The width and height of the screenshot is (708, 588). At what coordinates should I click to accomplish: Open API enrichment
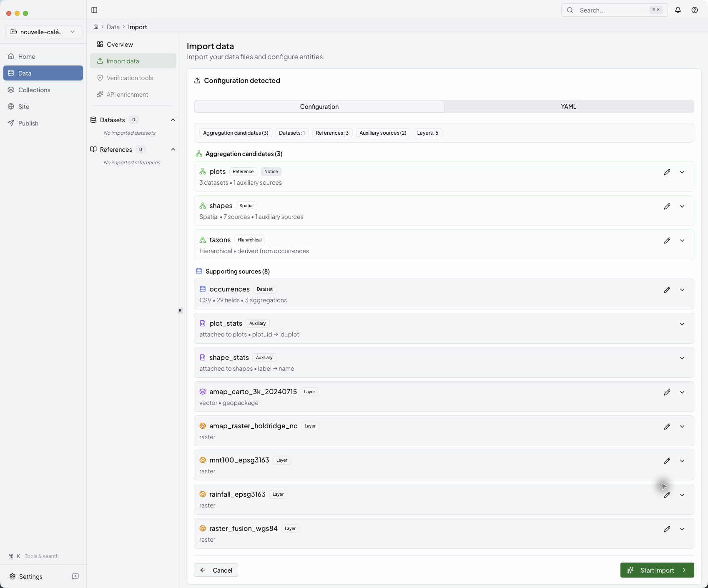coord(133,94)
